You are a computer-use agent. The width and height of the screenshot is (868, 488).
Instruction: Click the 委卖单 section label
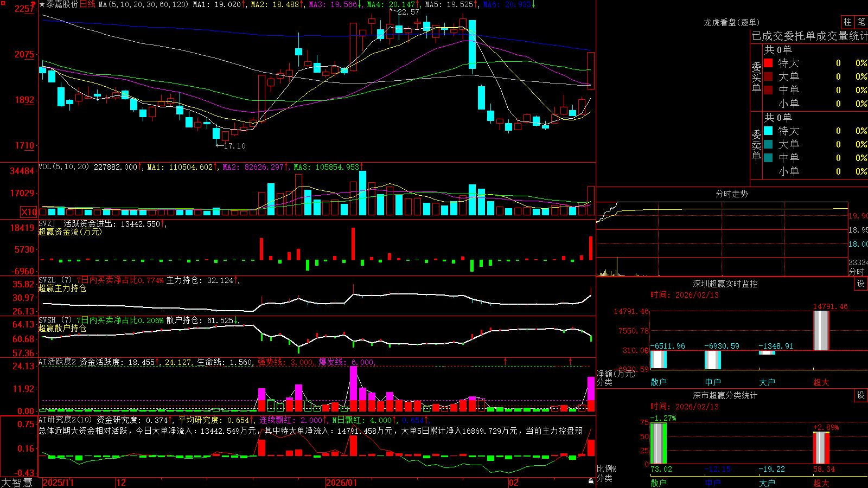[x=756, y=145]
